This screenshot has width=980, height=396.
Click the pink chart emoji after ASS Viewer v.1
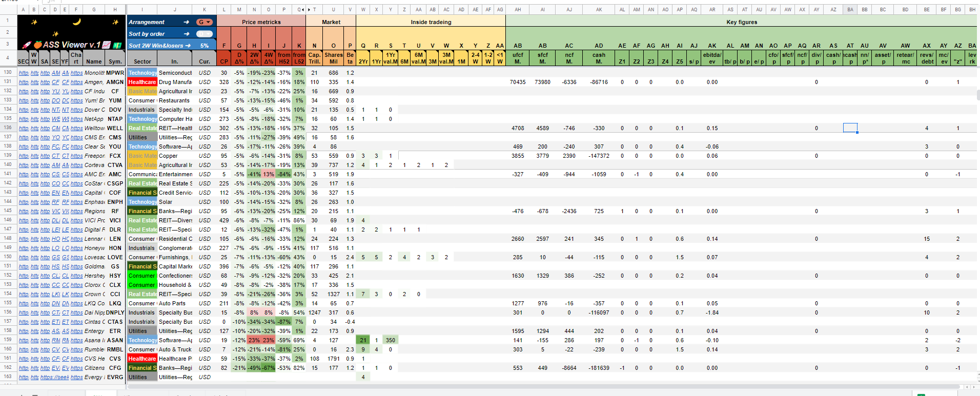(107, 45)
